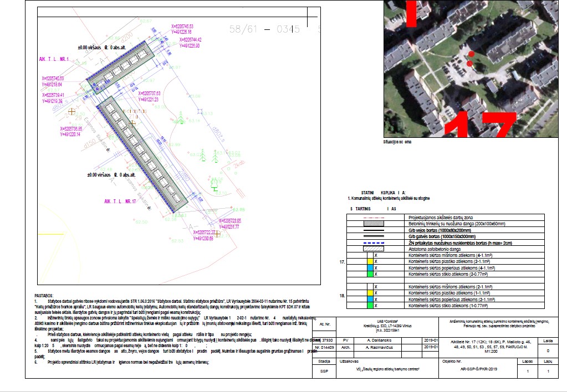
Task: Click the magenta coordinate 'X=6205737.63'
Action: tap(149, 93)
